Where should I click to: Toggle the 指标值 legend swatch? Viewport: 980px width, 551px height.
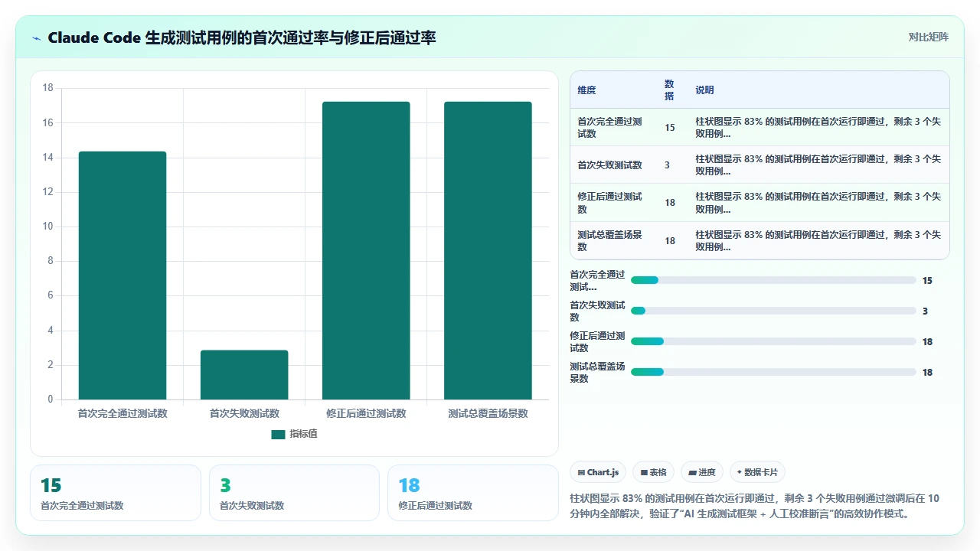point(278,434)
